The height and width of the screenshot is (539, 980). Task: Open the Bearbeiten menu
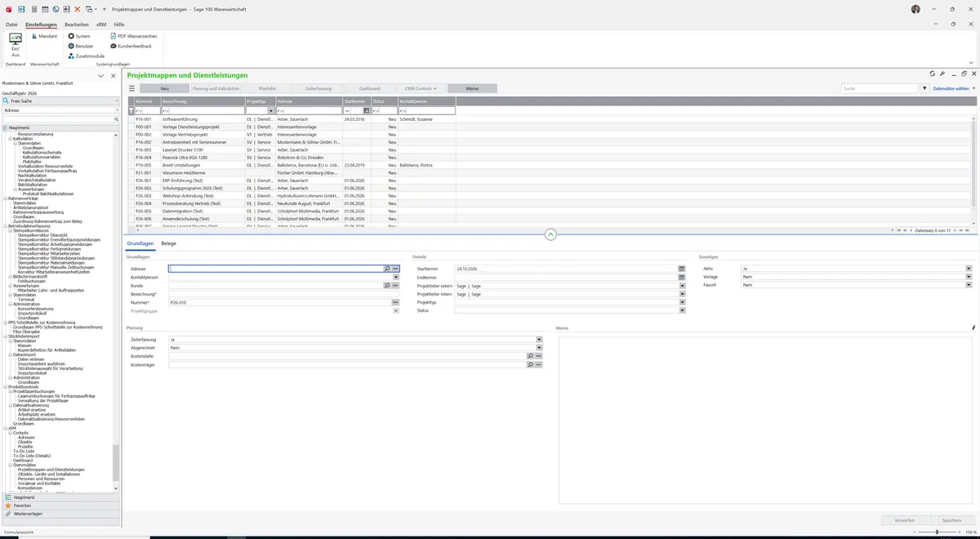(77, 24)
